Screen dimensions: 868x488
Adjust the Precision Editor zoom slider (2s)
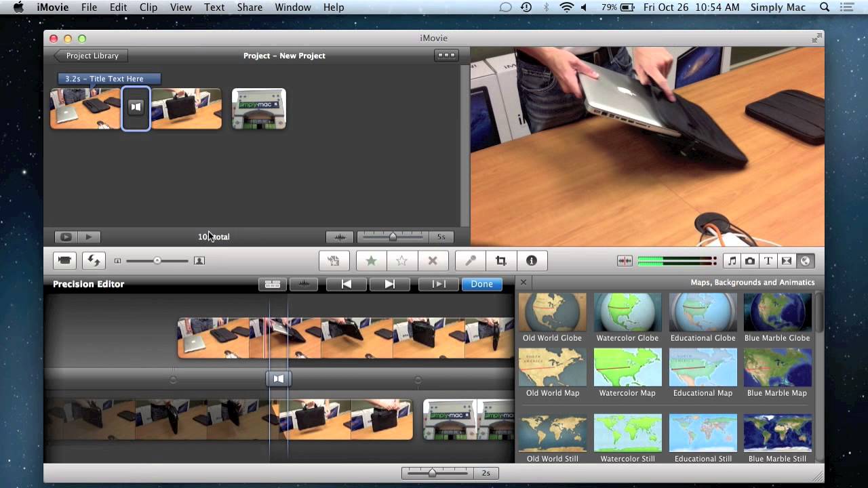(x=432, y=473)
